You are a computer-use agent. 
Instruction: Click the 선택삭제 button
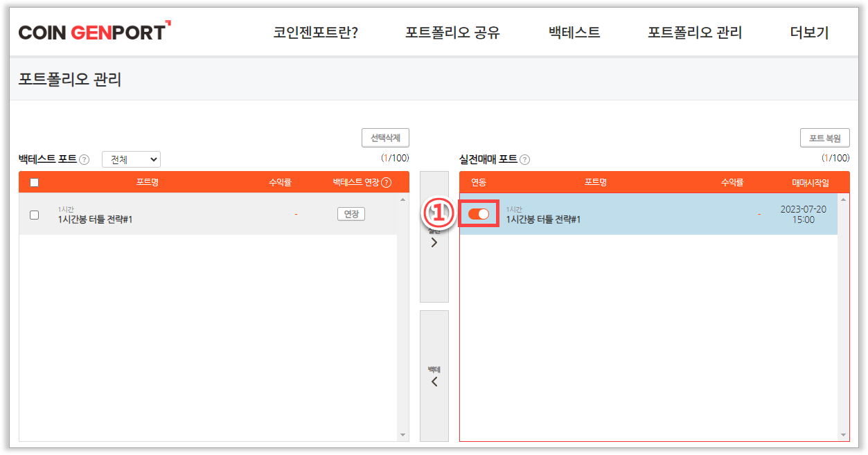tap(385, 138)
